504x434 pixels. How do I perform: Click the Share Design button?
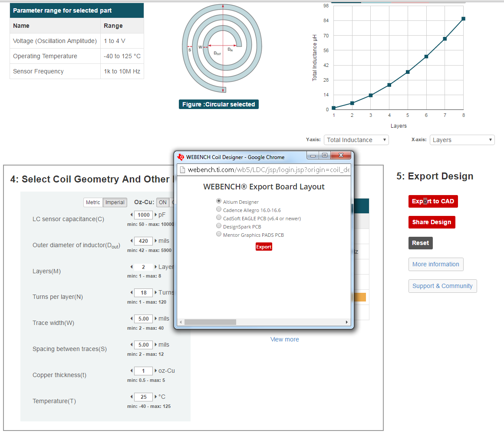pos(432,222)
